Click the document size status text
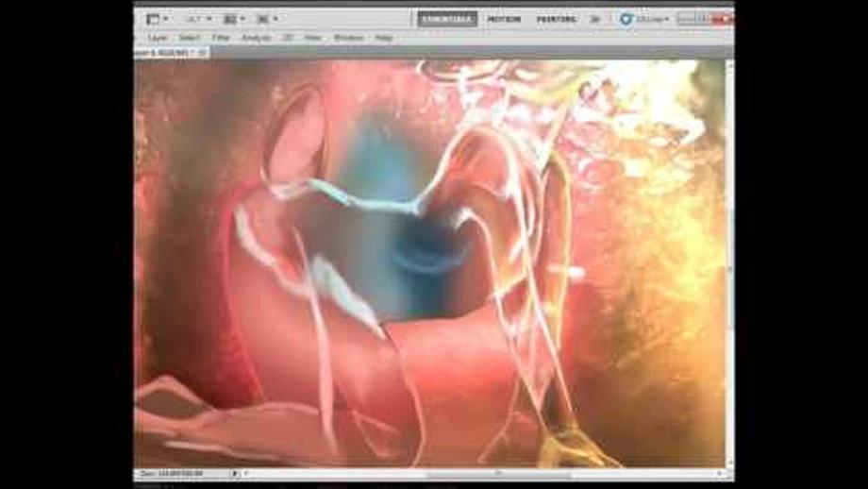The height and width of the screenshot is (489, 868). click(172, 474)
